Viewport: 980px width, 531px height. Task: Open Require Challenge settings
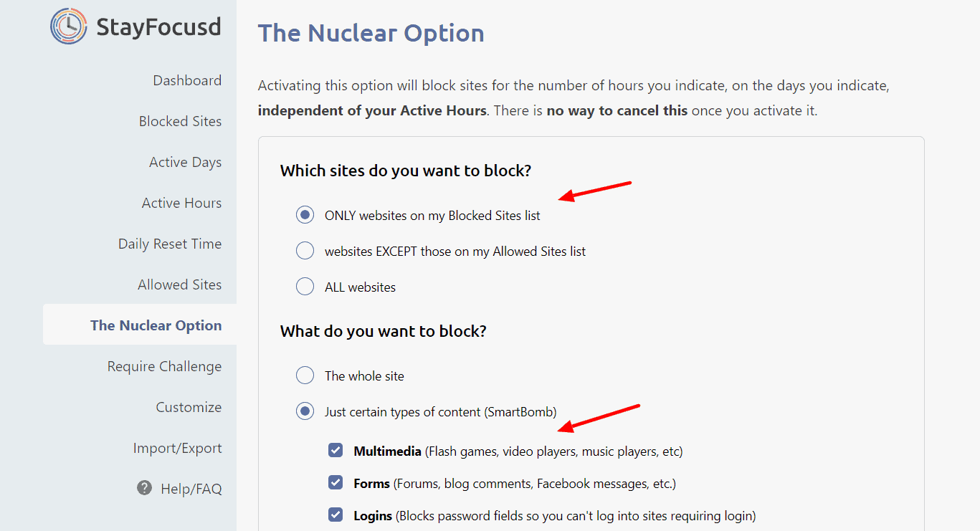coord(164,366)
